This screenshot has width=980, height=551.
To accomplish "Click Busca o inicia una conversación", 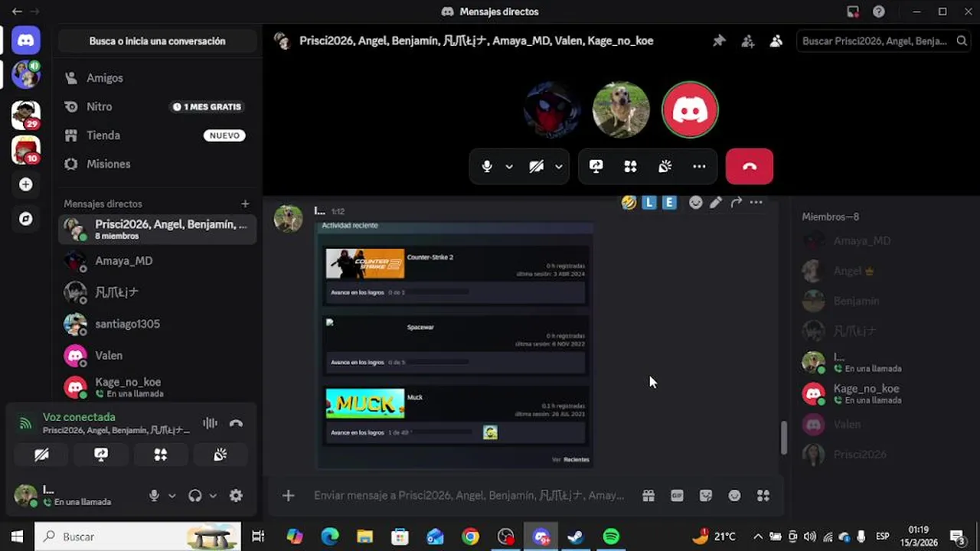I will tap(157, 41).
